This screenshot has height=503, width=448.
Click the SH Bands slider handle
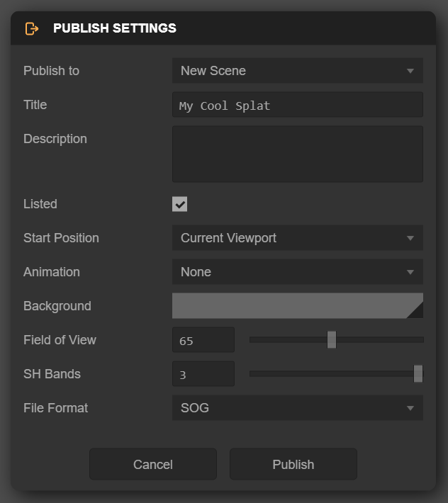[418, 374]
